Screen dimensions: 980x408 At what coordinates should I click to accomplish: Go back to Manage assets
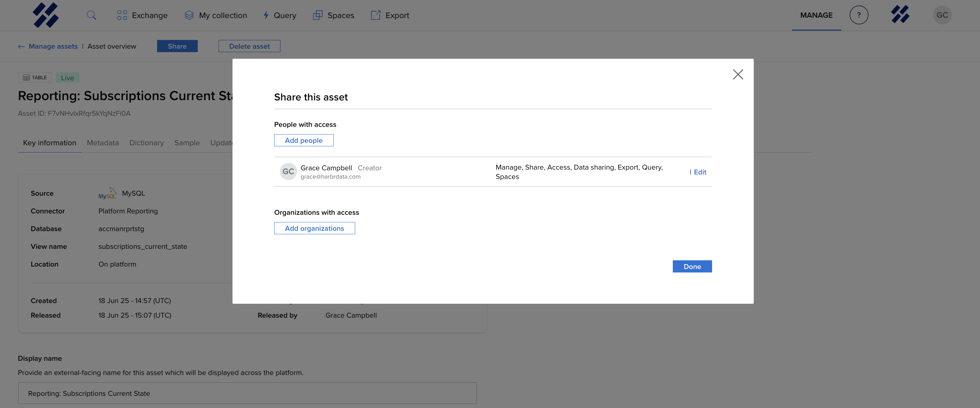click(52, 47)
